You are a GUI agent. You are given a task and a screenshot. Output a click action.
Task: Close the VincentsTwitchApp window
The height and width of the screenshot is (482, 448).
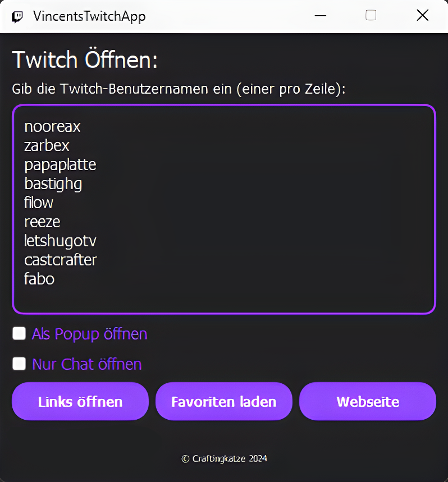tap(422, 16)
